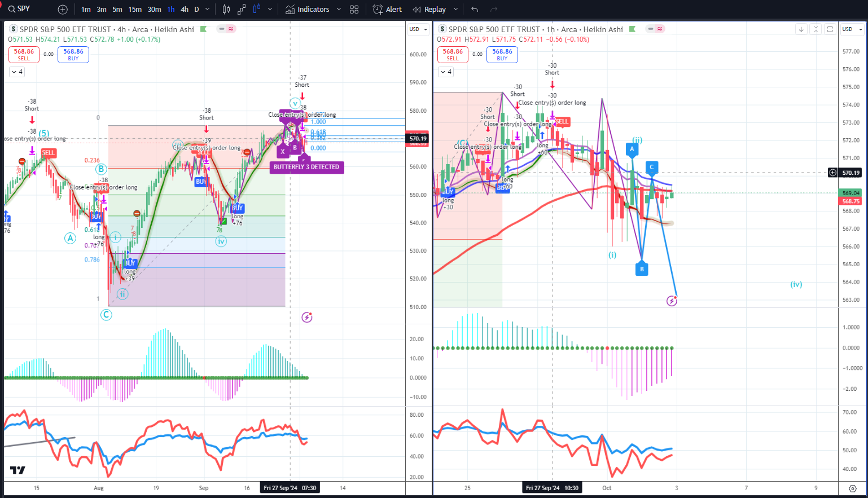Image resolution: width=868 pixels, height=498 pixels.
Task: Open the USD currency dropdown on 1h chart
Action: [853, 29]
